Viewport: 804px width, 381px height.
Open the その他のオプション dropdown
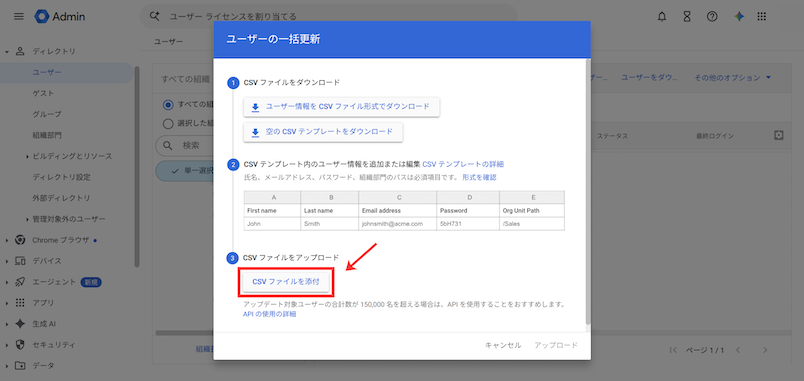click(x=733, y=78)
